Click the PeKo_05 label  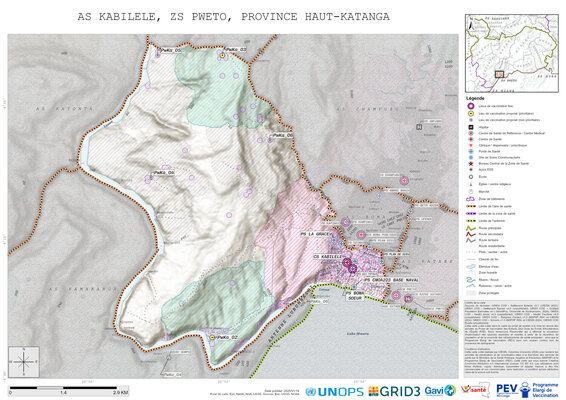pos(170,51)
